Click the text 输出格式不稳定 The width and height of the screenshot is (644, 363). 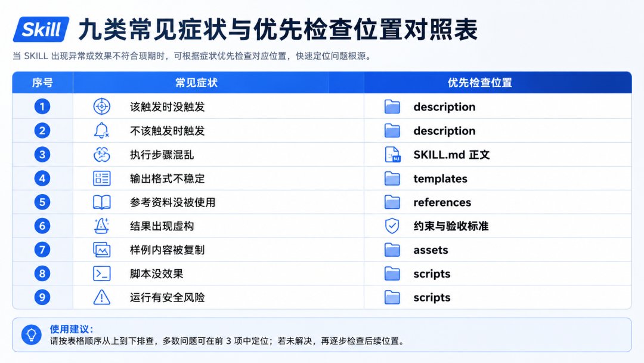point(167,179)
